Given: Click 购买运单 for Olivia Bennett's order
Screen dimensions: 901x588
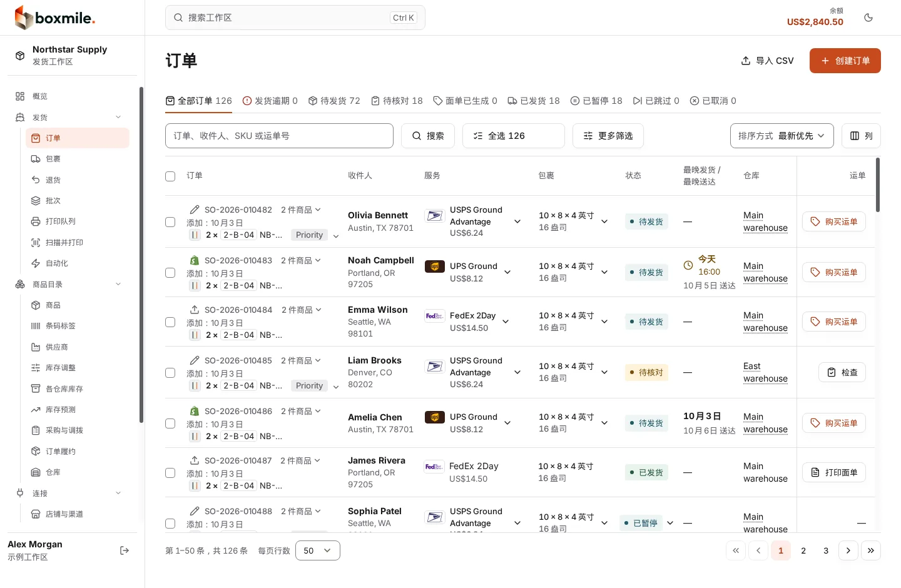Looking at the screenshot, I should click(x=834, y=221).
